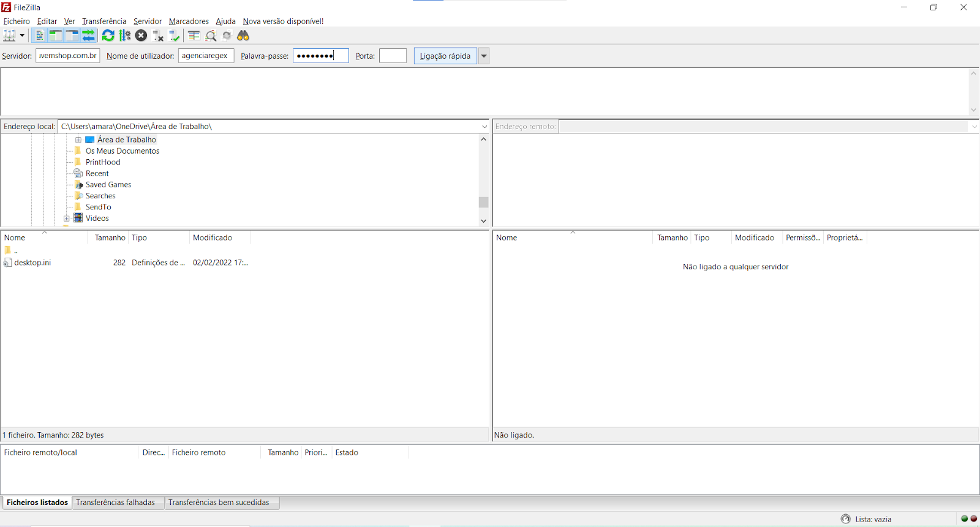Toggle the remote directory tree view
This screenshot has width=980, height=527.
coord(72,36)
